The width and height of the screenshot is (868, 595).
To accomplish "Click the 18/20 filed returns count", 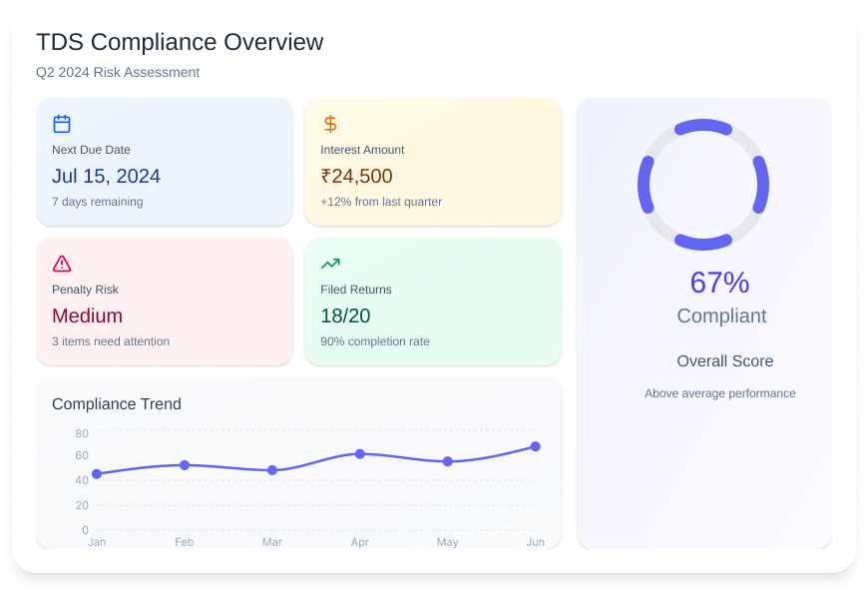I will (345, 316).
